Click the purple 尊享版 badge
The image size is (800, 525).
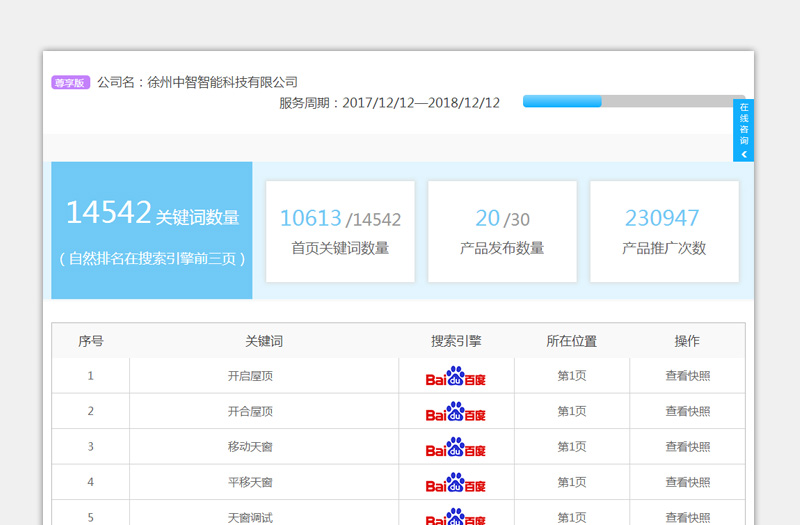point(70,83)
